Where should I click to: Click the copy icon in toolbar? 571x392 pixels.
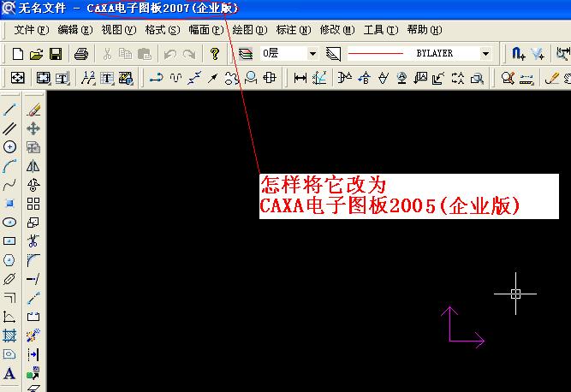125,54
